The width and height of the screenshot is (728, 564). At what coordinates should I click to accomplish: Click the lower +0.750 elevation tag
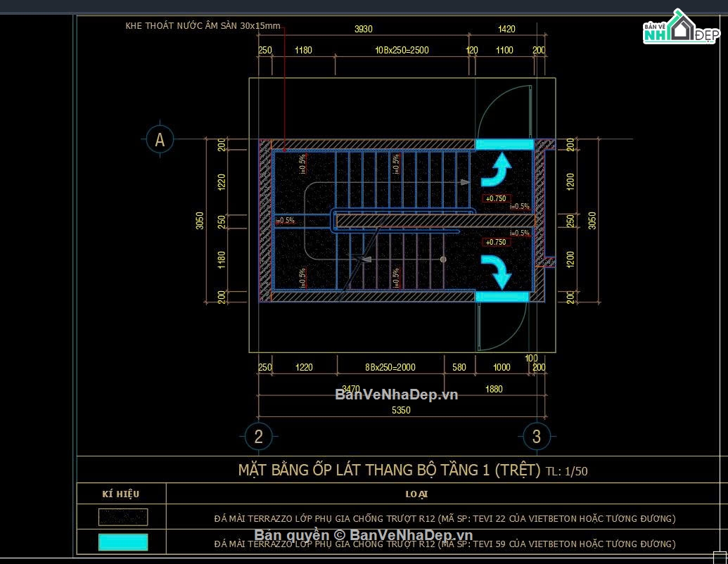(x=496, y=242)
